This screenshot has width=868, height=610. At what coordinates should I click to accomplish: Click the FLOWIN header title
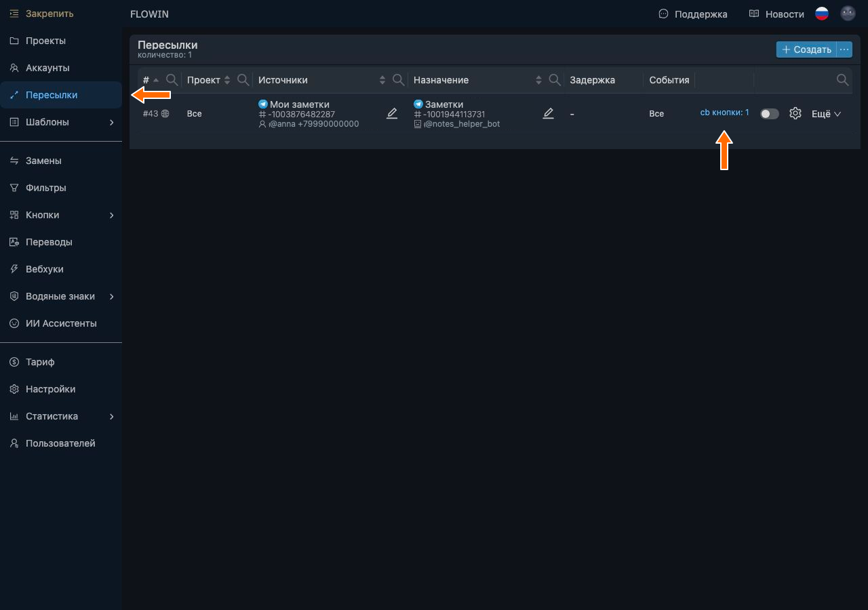click(149, 14)
